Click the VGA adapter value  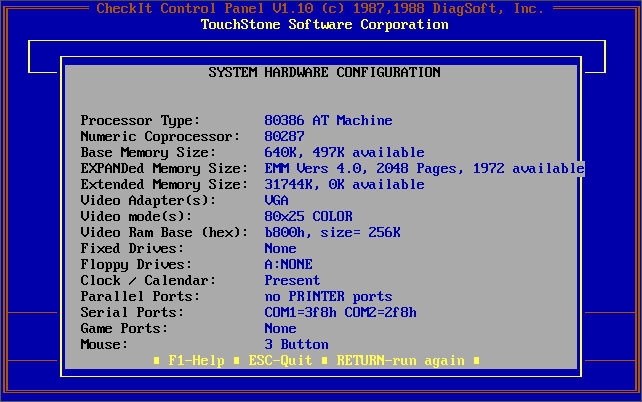pyautogui.click(x=276, y=200)
